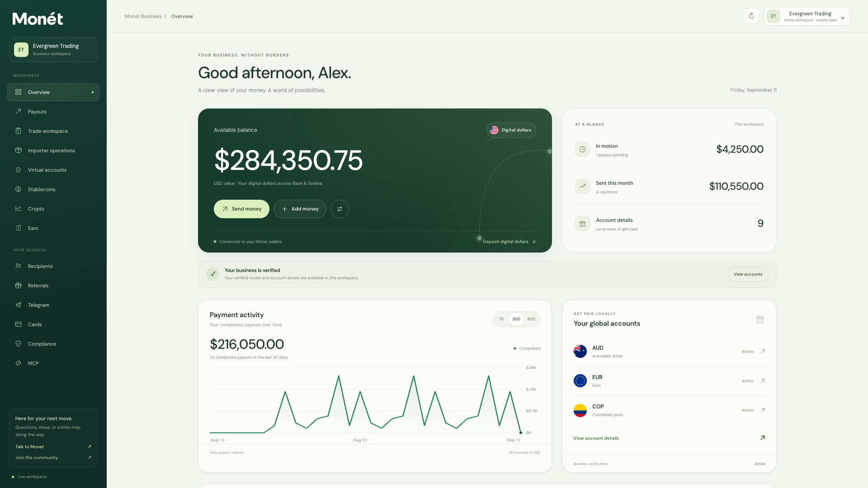Click the Live workspace status indicator
Screen dimensions: 868x488
click(x=29, y=477)
